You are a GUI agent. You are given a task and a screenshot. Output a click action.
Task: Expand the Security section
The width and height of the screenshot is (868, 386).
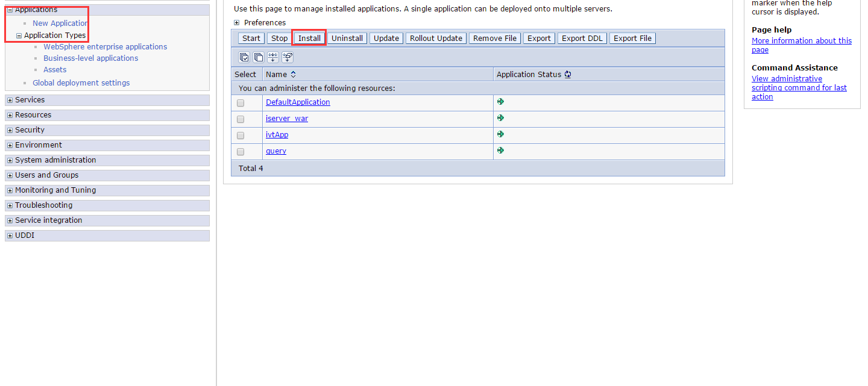(x=10, y=131)
